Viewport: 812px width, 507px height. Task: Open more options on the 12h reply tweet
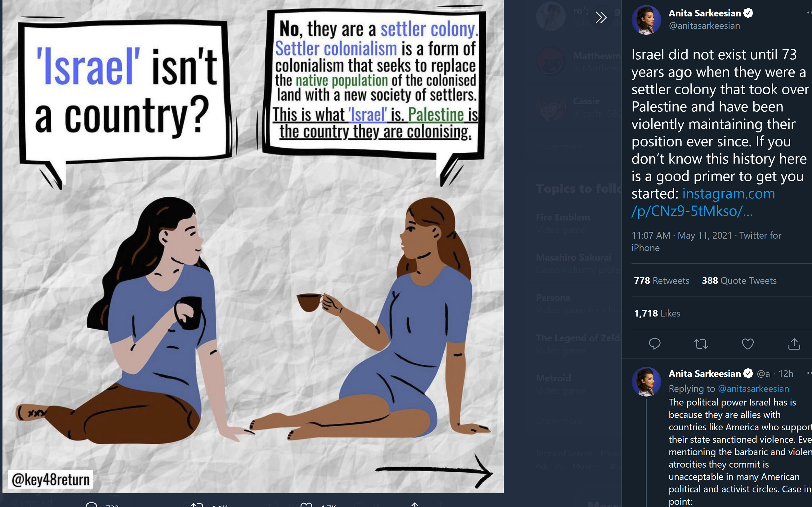809,373
